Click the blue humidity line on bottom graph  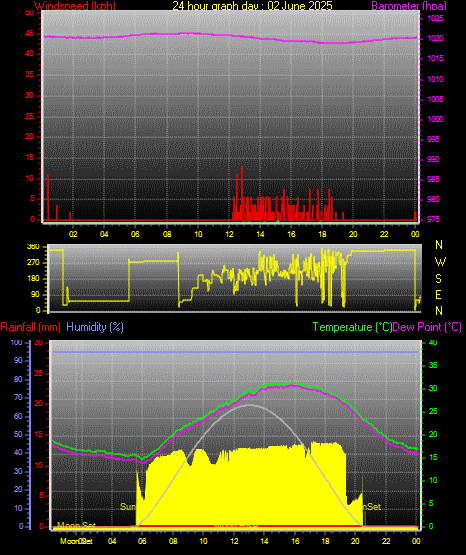235,352
